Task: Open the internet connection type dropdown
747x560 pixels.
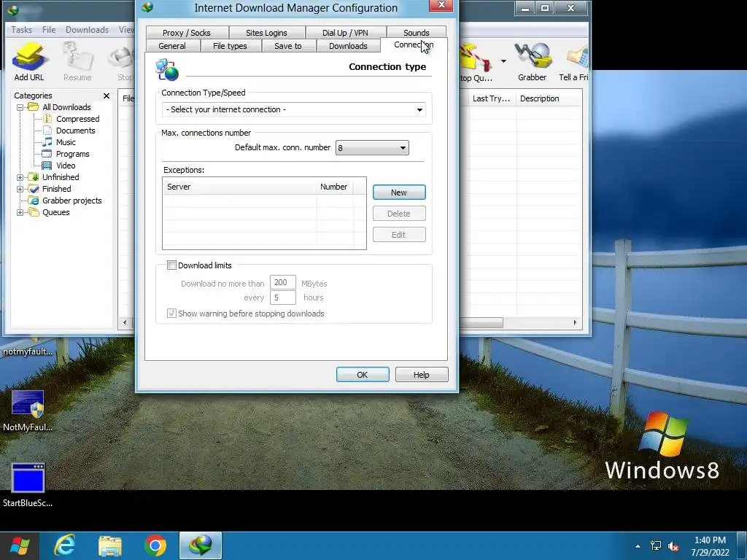Action: point(294,109)
